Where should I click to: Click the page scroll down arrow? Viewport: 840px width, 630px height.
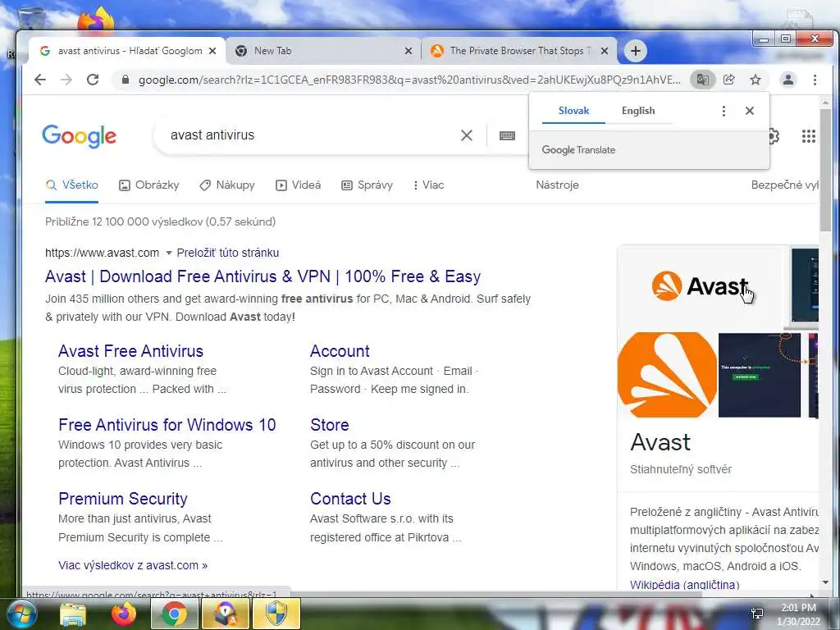(825, 582)
